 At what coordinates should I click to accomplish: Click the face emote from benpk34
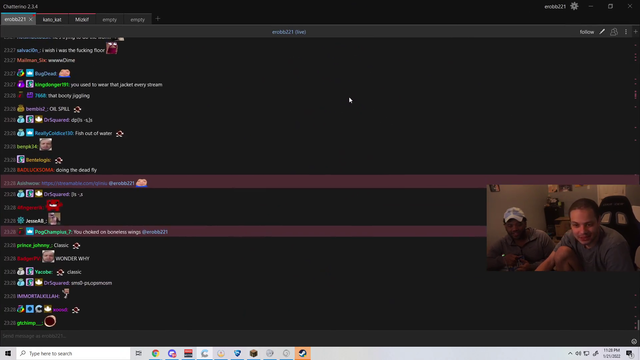coord(46,145)
